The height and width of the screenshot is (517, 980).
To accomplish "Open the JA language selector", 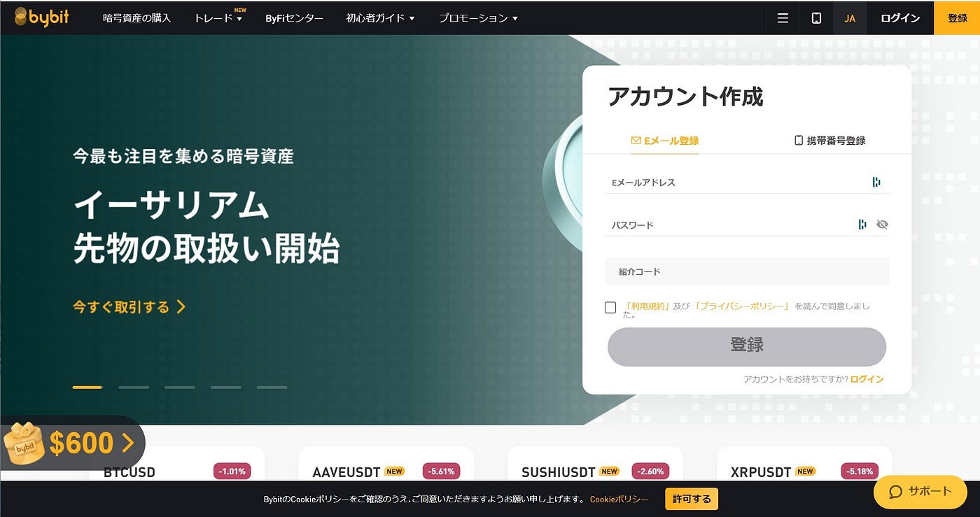I will point(850,18).
